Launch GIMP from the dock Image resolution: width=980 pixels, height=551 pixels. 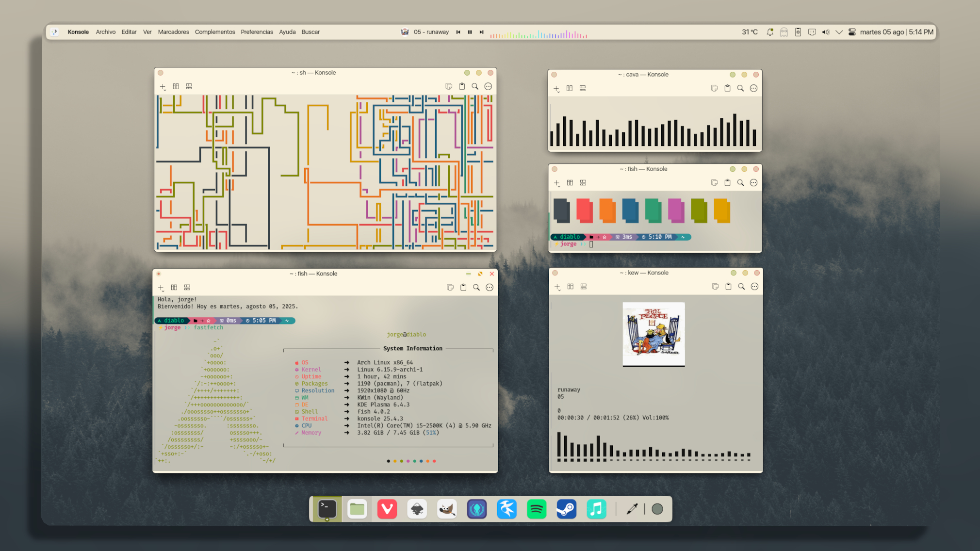(447, 509)
